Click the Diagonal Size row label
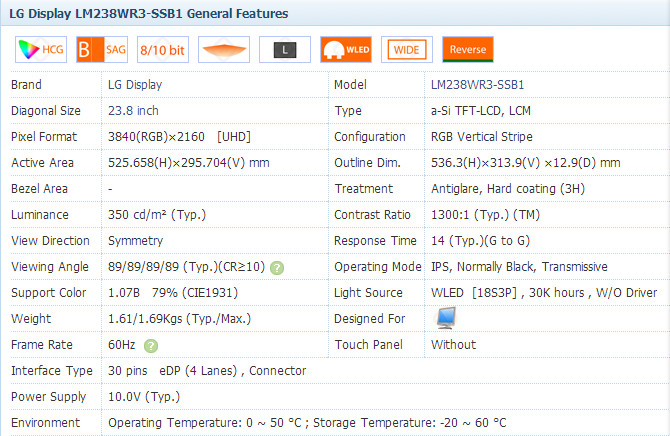The image size is (670, 436). (46, 111)
